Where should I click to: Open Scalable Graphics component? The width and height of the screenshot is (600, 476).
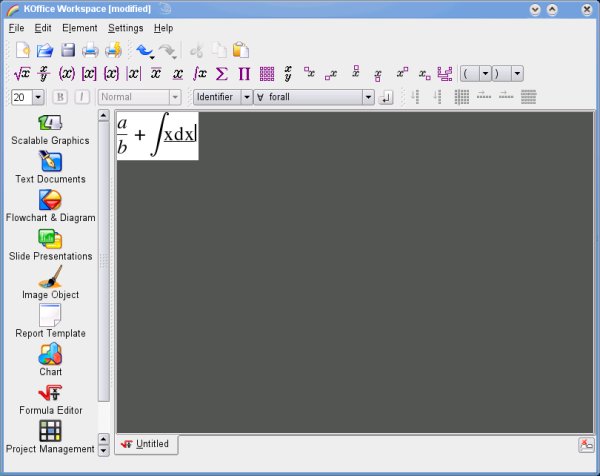(50, 130)
